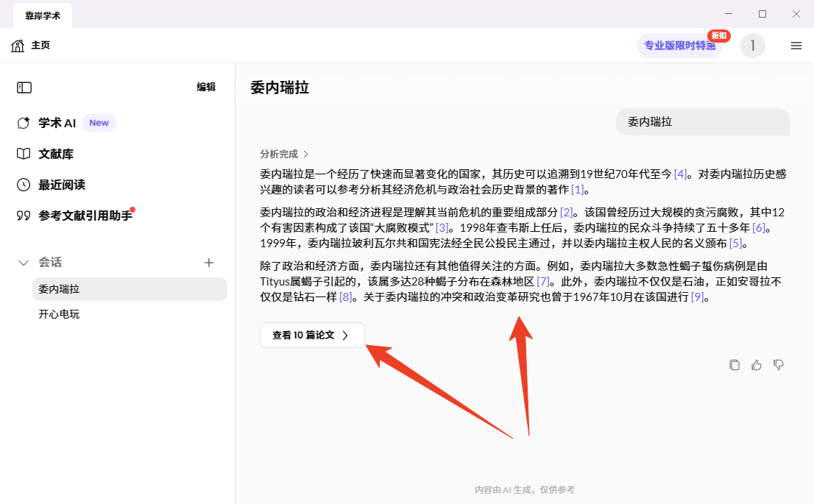
Task: Open the hamburger menu at top right
Action: (x=796, y=46)
